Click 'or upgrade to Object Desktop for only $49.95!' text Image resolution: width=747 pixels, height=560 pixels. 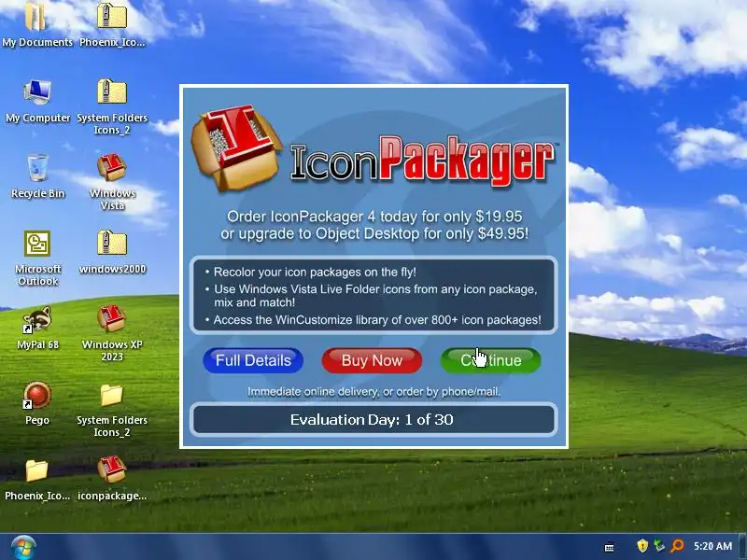374,233
